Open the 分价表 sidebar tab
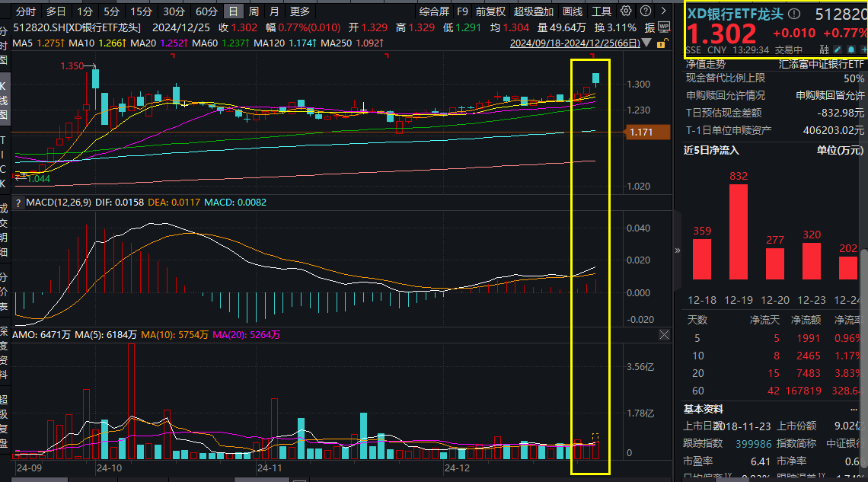Viewport: 868px width, 482px height. [3, 291]
